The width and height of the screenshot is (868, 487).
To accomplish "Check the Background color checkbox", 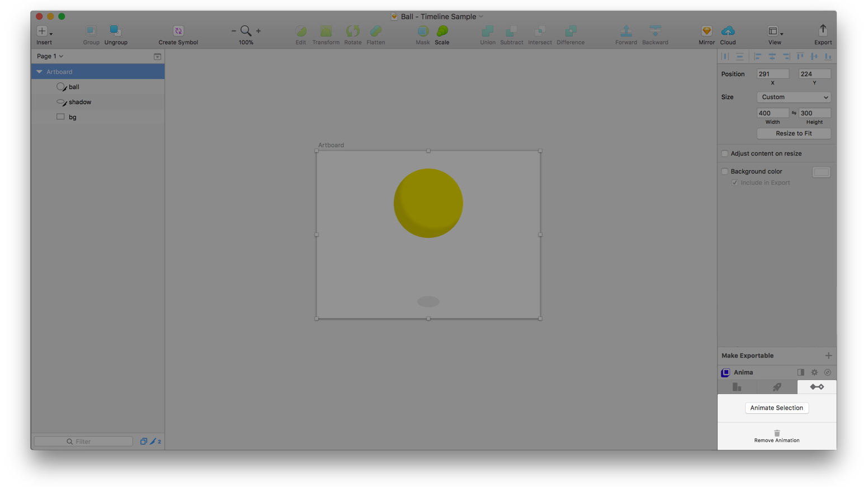I will click(725, 171).
